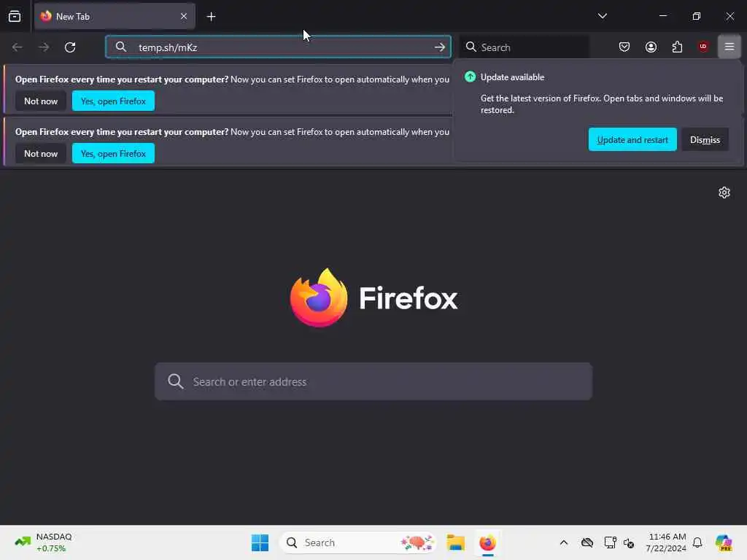Dismiss the update available popup
747x560 pixels.
coord(705,139)
